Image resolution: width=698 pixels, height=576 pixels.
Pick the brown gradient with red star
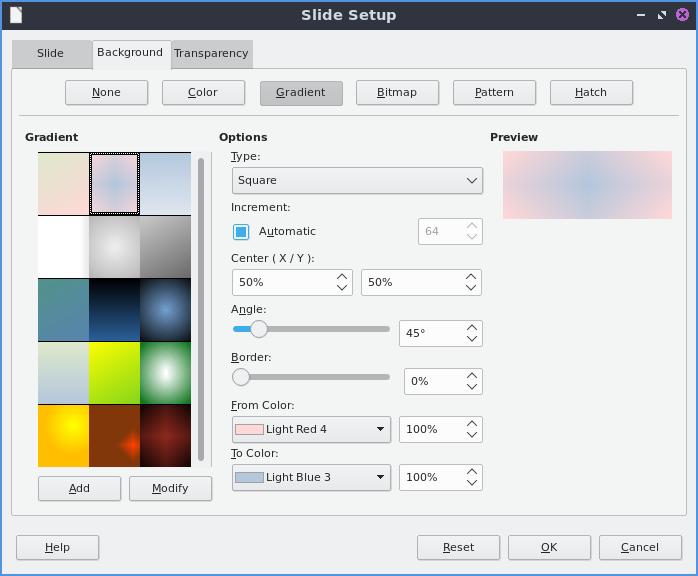pos(114,435)
